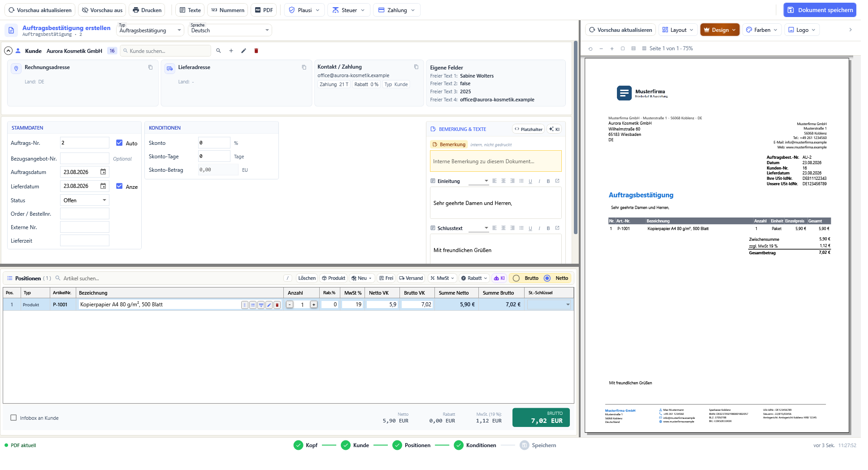This screenshot has height=470, width=868.
Task: Open the Logo menu in preview
Action: [802, 30]
